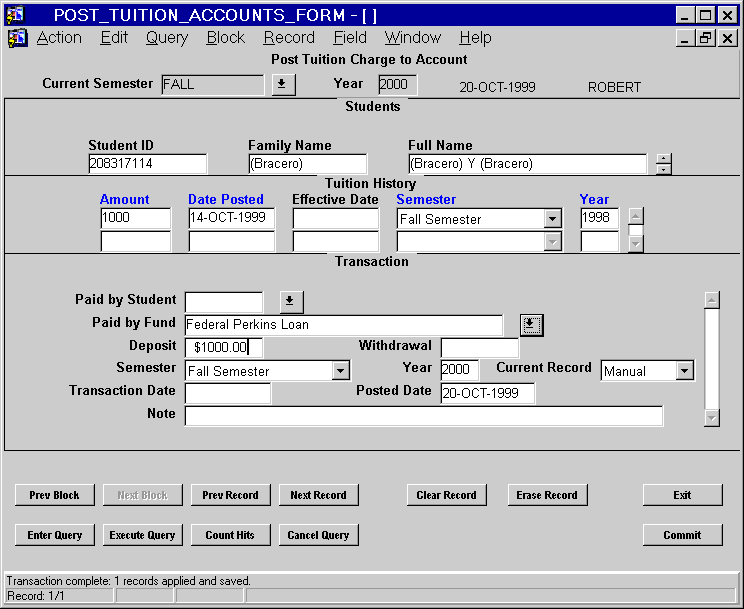Click the Date Posted field 14-OCT-1999
This screenshot has height=609, width=744.
(232, 218)
